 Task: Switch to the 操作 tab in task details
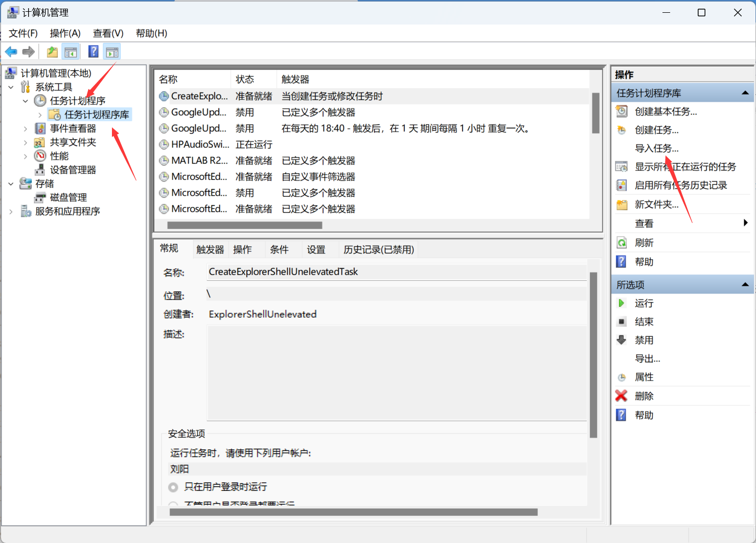[242, 250]
